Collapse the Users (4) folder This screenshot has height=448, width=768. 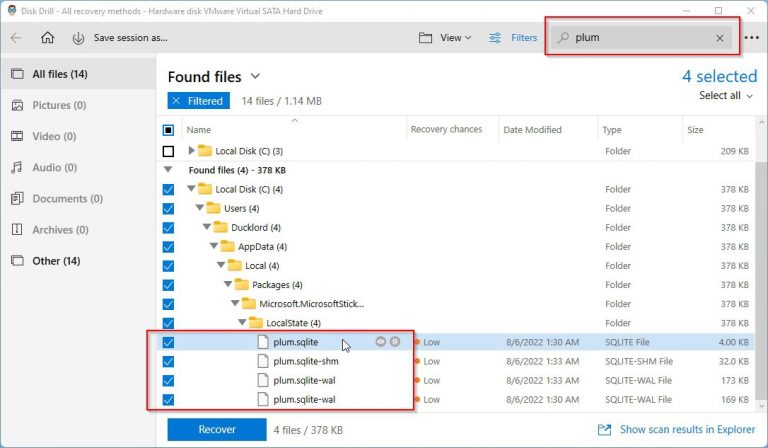(x=199, y=207)
